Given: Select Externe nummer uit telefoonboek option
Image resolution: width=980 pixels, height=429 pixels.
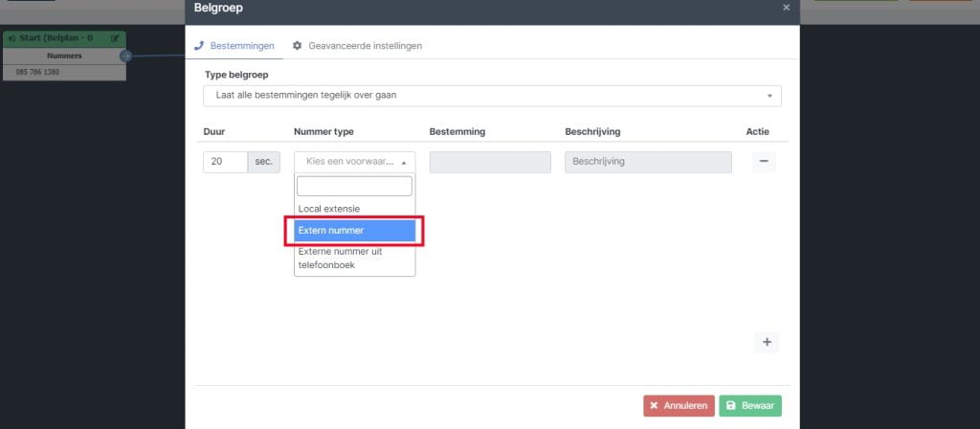Looking at the screenshot, I should pyautogui.click(x=354, y=259).
